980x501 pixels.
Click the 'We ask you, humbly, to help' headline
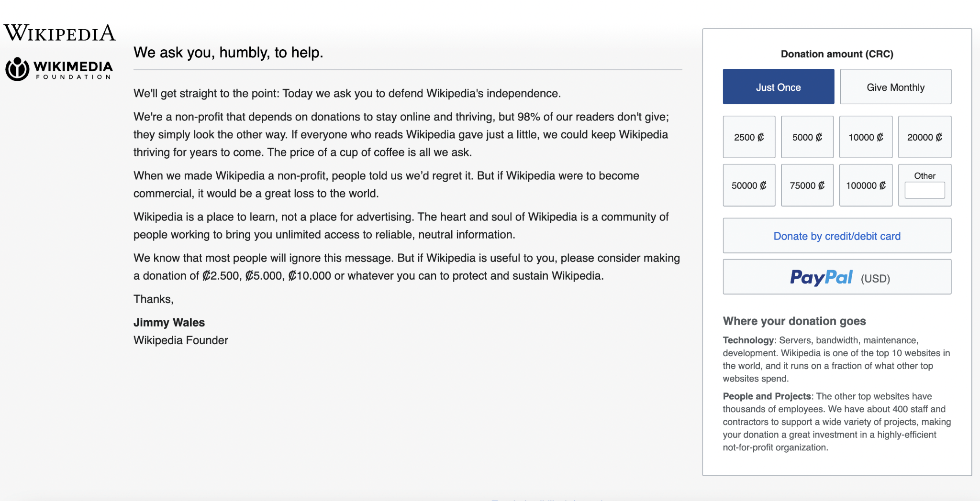click(228, 53)
